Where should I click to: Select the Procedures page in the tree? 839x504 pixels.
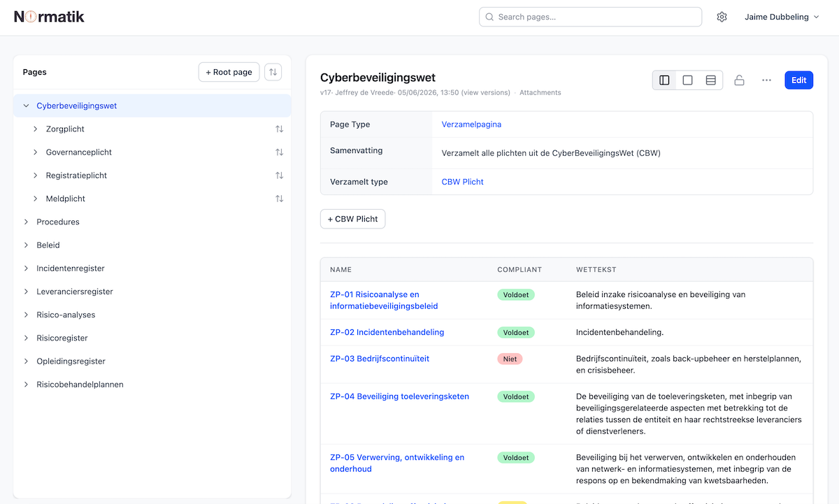click(x=58, y=222)
